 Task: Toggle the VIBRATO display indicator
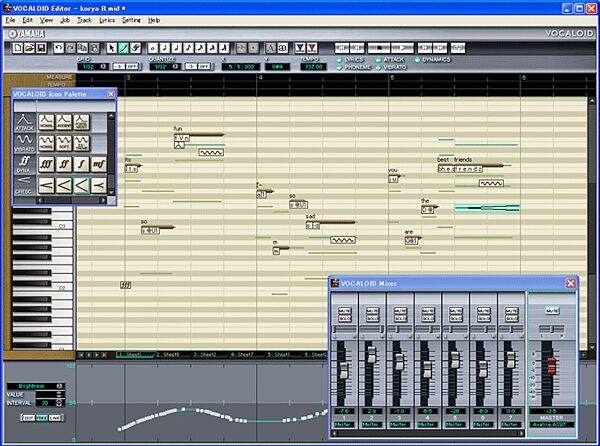(378, 67)
